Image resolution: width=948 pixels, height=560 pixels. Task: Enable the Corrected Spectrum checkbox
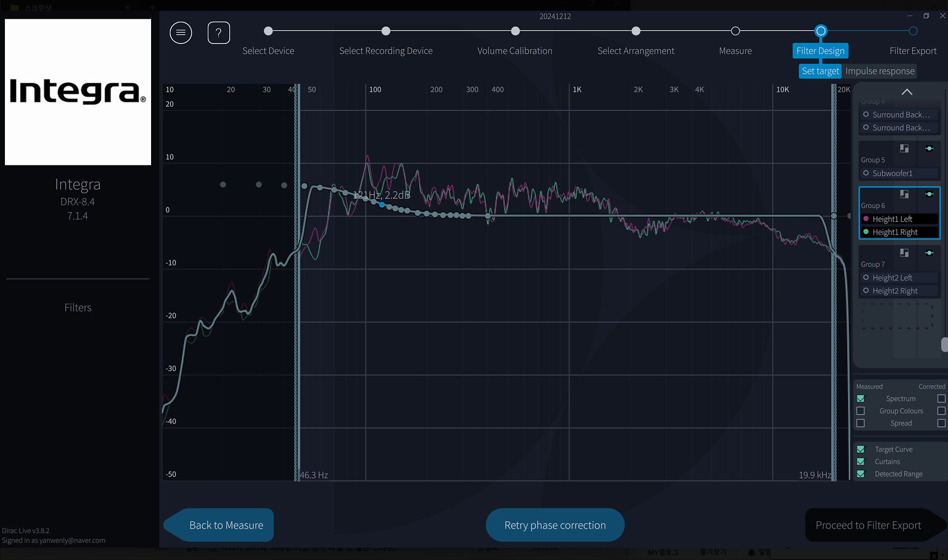[941, 399]
